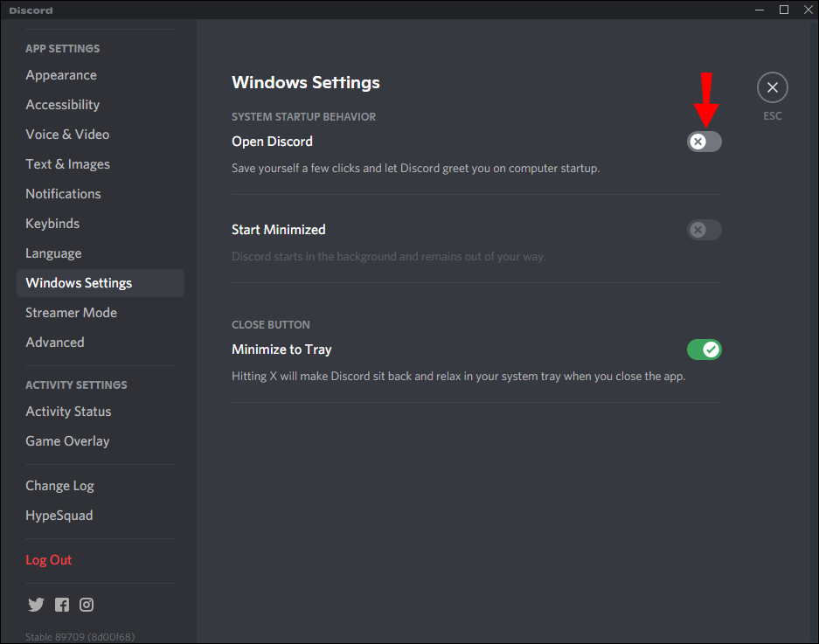View the Change Log
This screenshot has width=819, height=644.
[x=59, y=486]
